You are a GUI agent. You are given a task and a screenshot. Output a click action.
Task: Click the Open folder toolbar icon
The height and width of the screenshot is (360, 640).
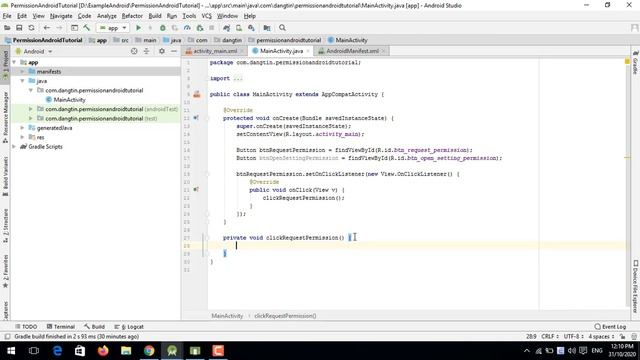coord(7,28)
